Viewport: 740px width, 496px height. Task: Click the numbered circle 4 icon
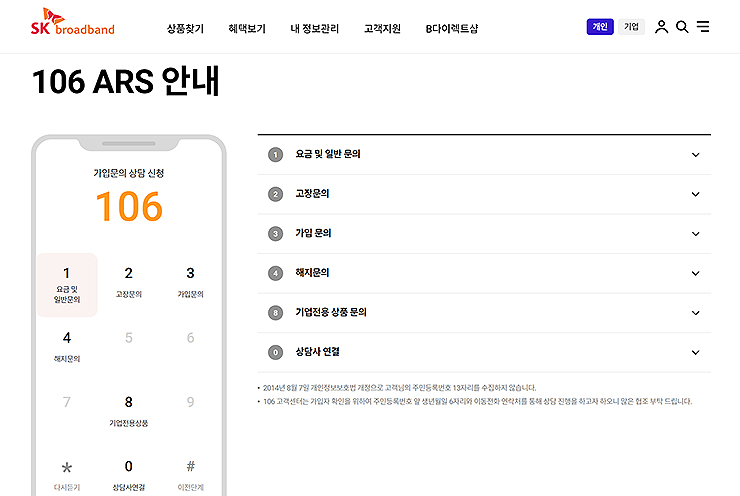point(276,273)
